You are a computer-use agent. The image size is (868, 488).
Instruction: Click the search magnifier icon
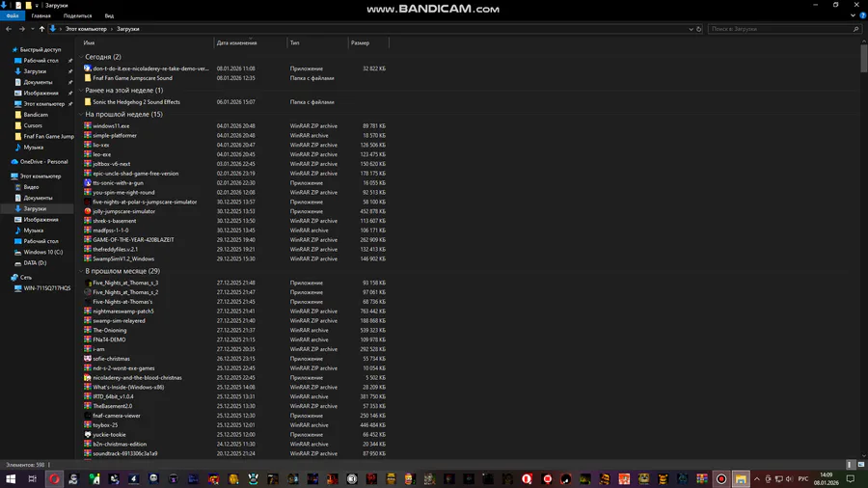click(855, 29)
